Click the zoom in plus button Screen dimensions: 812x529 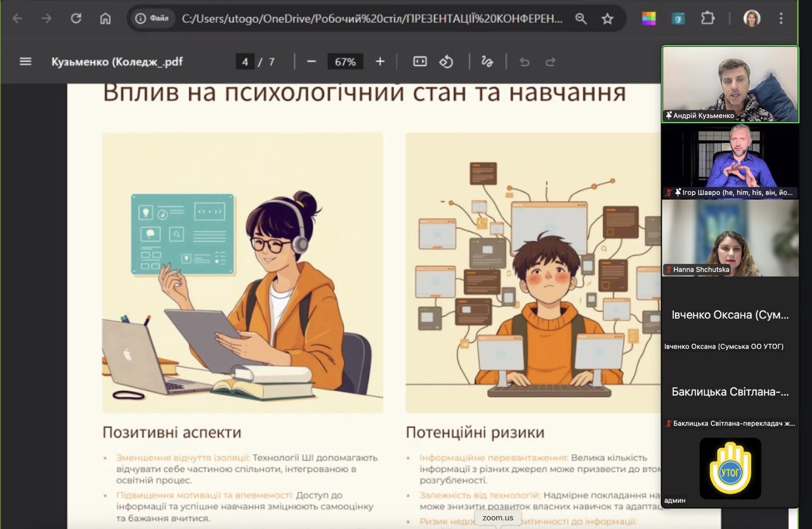click(380, 62)
